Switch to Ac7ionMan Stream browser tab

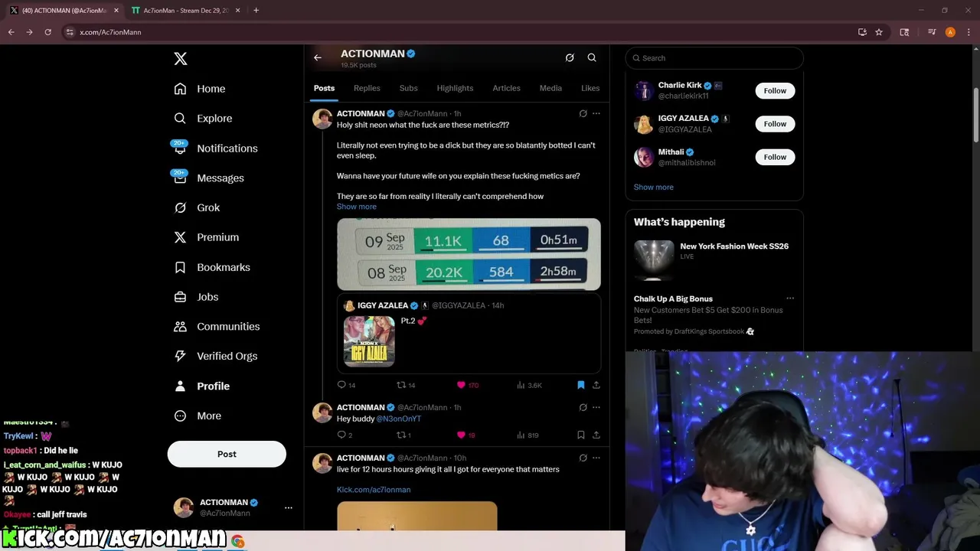185,11
